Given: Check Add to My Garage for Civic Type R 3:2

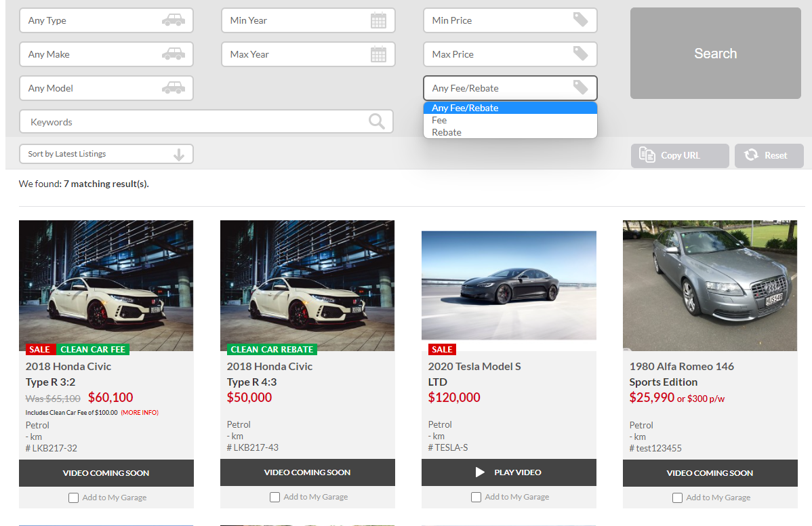Looking at the screenshot, I should (73, 498).
